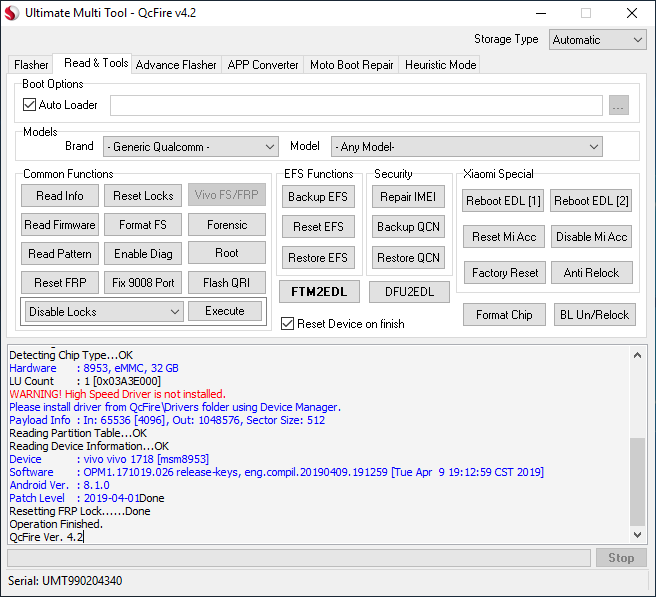656x597 pixels.
Task: Click the Factory Reset button
Action: 505,273
